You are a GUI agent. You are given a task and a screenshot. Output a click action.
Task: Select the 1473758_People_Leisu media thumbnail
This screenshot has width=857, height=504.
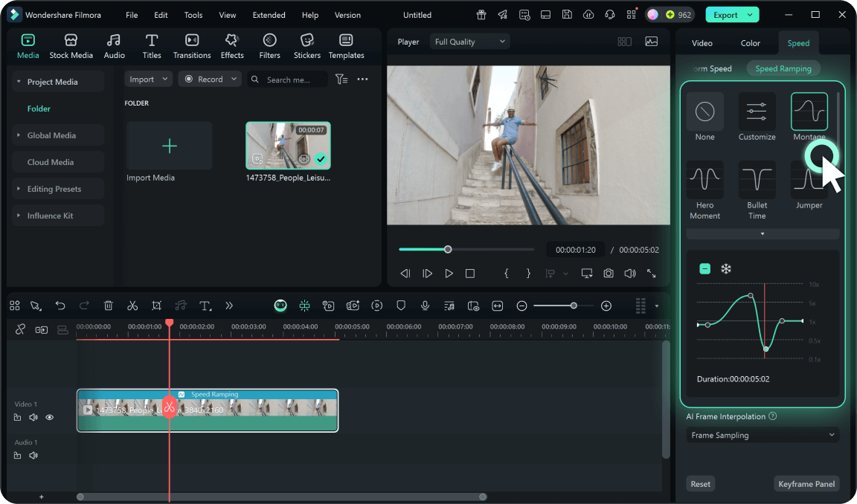(288, 146)
